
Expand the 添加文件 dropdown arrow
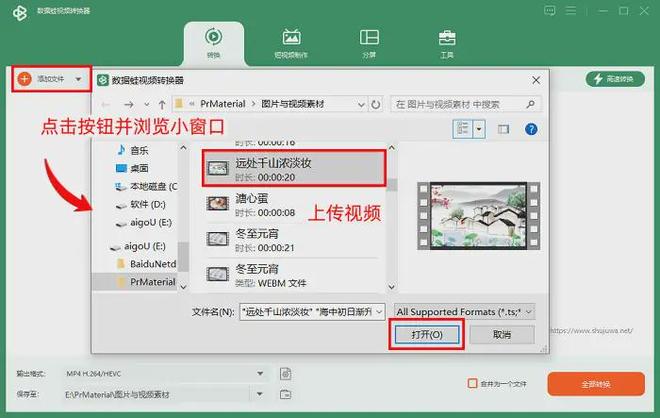78,79
